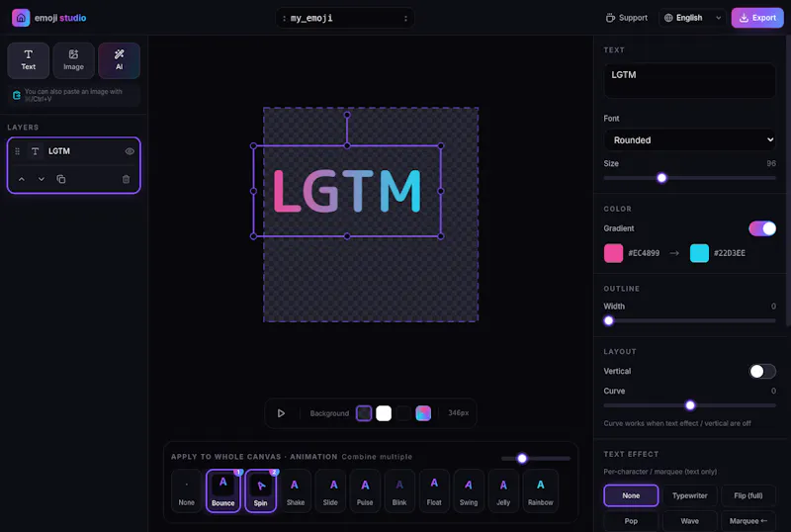791x532 pixels.
Task: Select the Pop text effect
Action: tap(631, 521)
